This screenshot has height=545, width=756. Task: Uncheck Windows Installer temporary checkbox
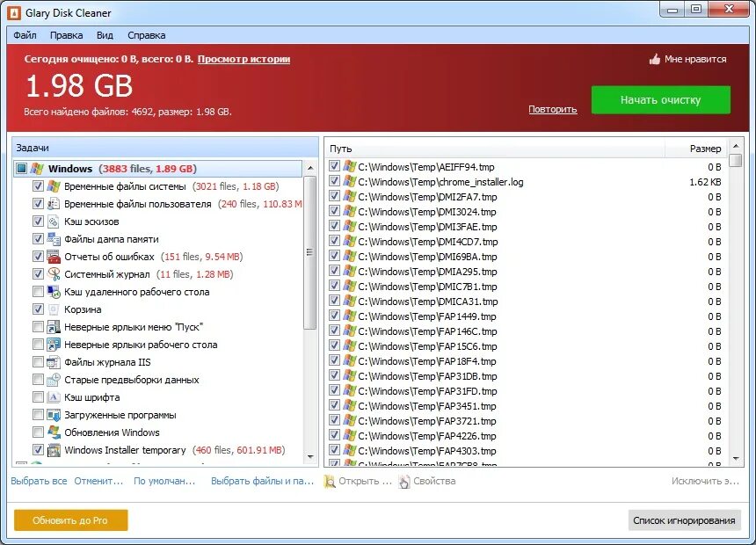[38, 450]
